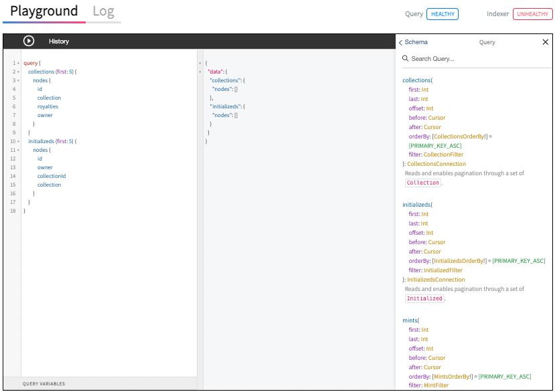Open the MintsOrderBy type link
This screenshot has height=392, width=555.
(x=452, y=377)
